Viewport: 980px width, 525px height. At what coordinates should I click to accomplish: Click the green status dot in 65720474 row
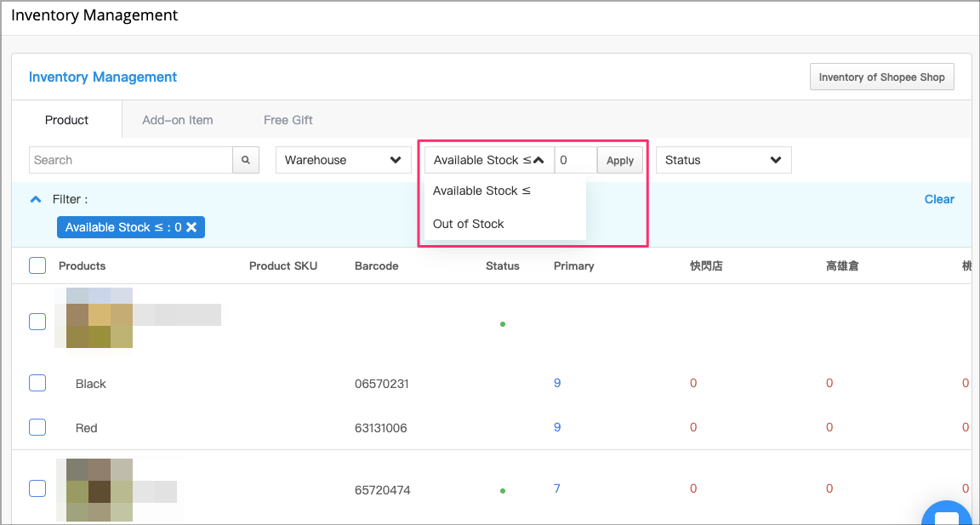click(503, 491)
